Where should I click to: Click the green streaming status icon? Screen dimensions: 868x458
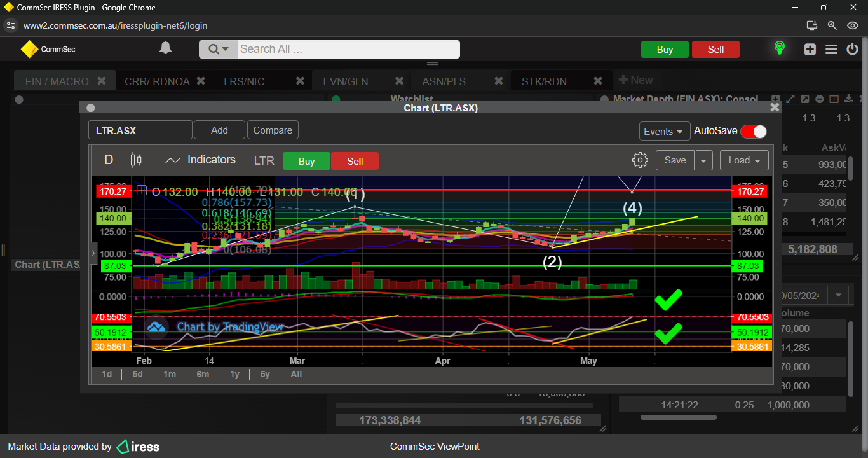(779, 48)
